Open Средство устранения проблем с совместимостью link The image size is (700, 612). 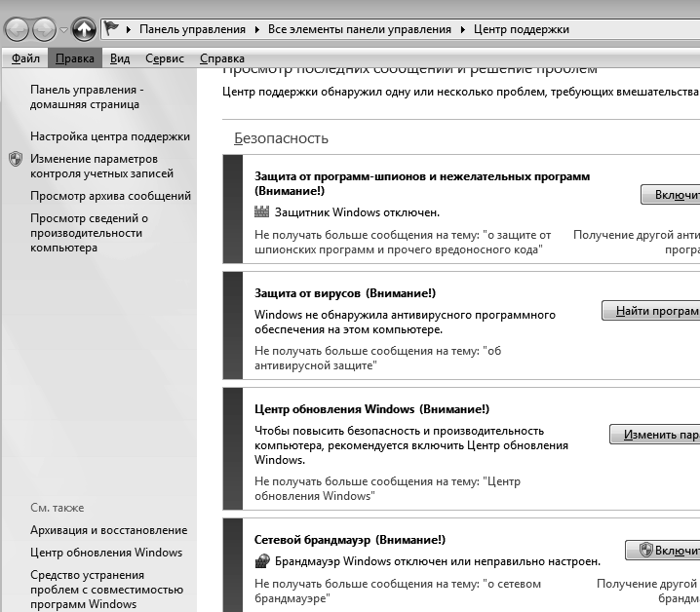point(106,590)
